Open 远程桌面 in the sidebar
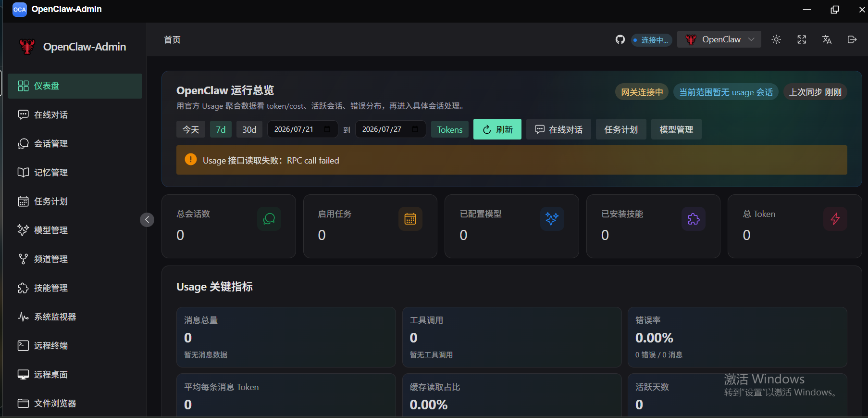Image resolution: width=868 pixels, height=418 pixels. point(75,375)
